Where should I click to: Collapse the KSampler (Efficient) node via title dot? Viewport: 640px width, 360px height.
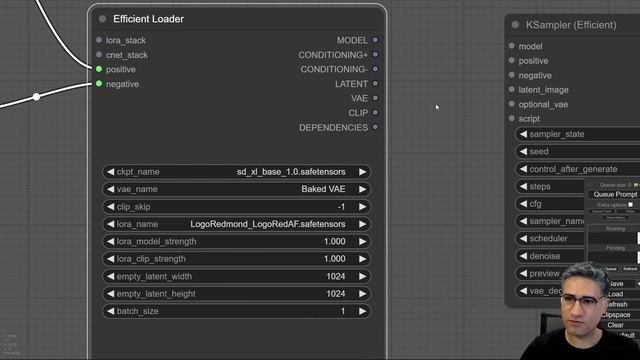coord(515,25)
